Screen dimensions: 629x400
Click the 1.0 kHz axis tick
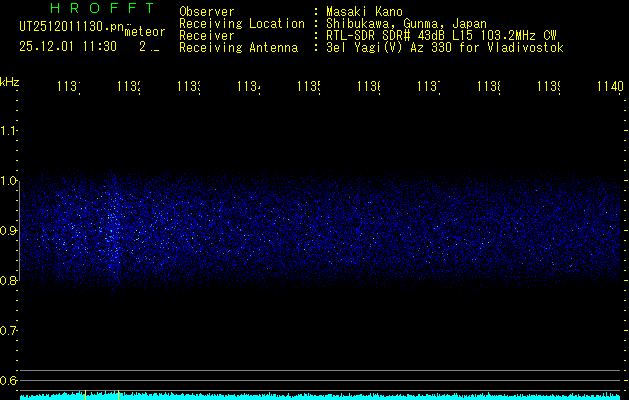tap(9, 180)
